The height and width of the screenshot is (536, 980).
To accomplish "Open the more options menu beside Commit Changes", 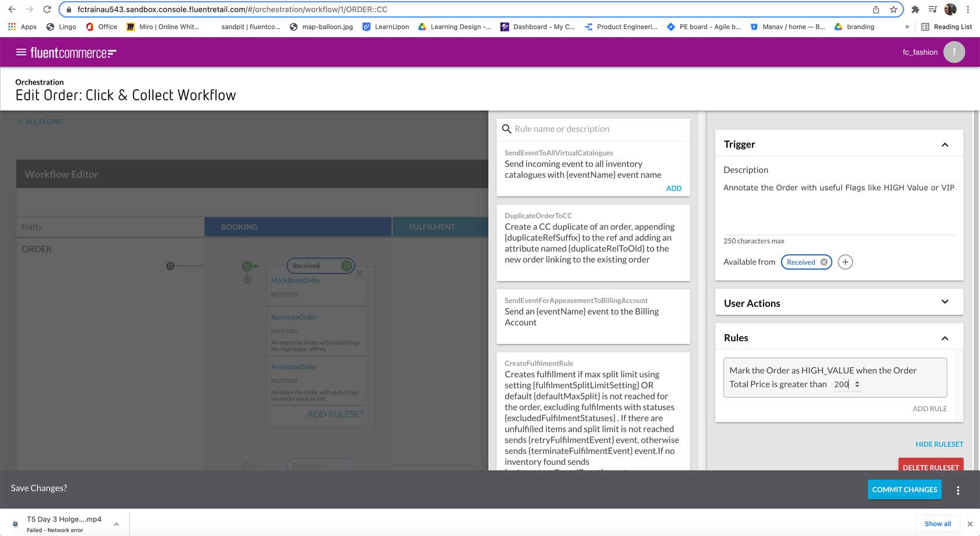I will [x=957, y=491].
